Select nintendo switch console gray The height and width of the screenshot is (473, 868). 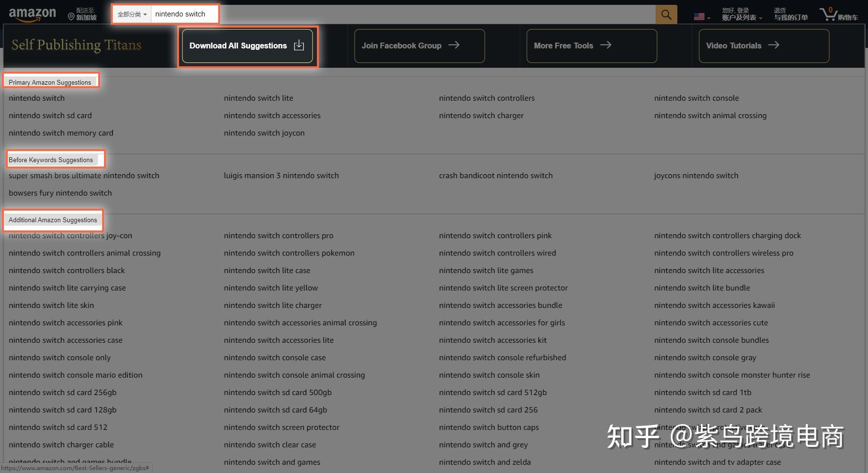705,357
